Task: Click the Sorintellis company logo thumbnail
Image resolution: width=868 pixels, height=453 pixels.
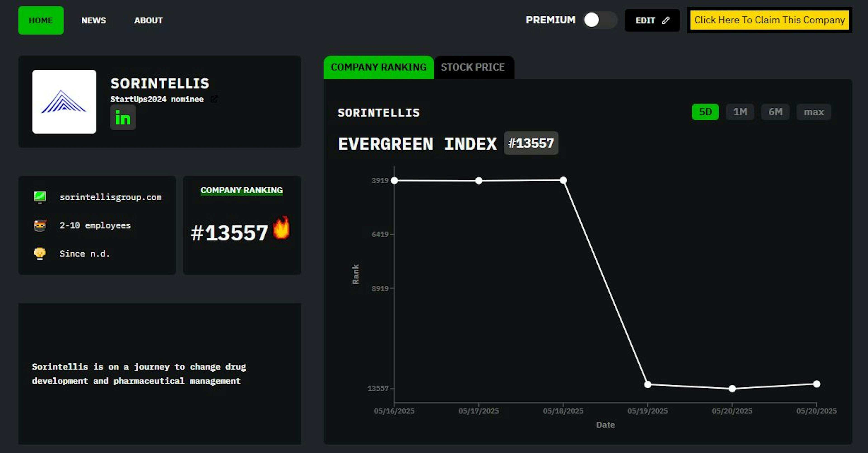Action: point(64,101)
